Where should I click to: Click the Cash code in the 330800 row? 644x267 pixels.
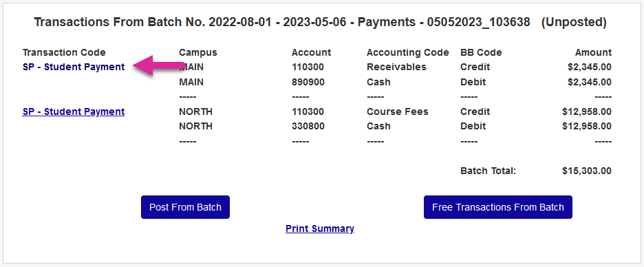[x=378, y=126]
